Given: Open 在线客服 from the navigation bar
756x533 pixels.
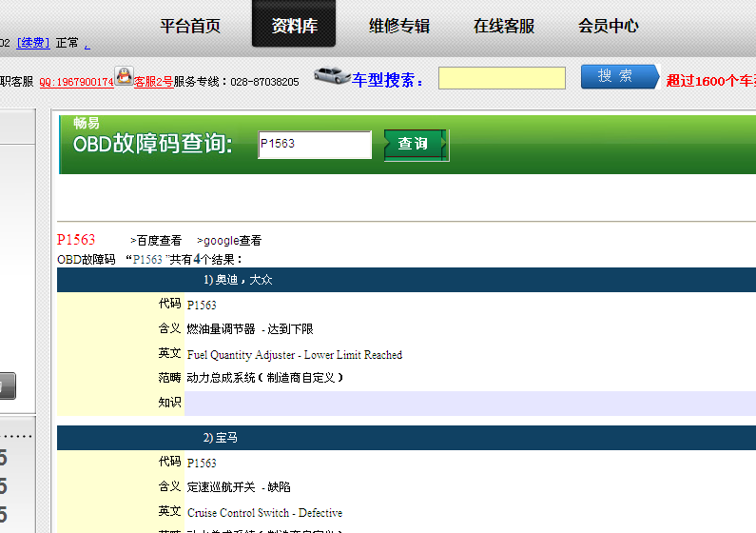Looking at the screenshot, I should (504, 26).
